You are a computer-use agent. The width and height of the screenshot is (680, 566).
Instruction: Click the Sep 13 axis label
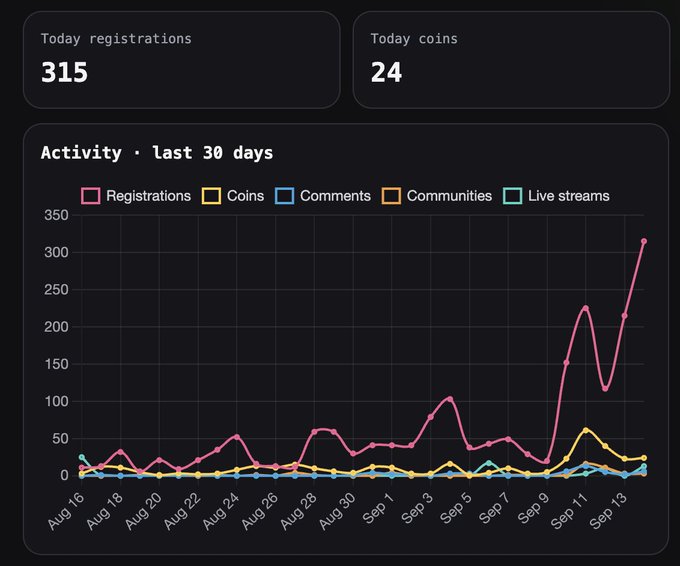(x=608, y=511)
